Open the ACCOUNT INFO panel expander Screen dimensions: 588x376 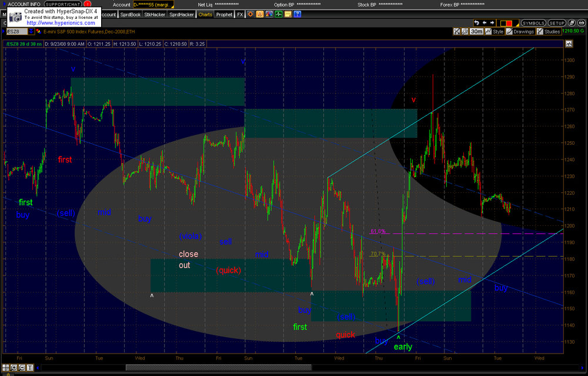point(4,4)
